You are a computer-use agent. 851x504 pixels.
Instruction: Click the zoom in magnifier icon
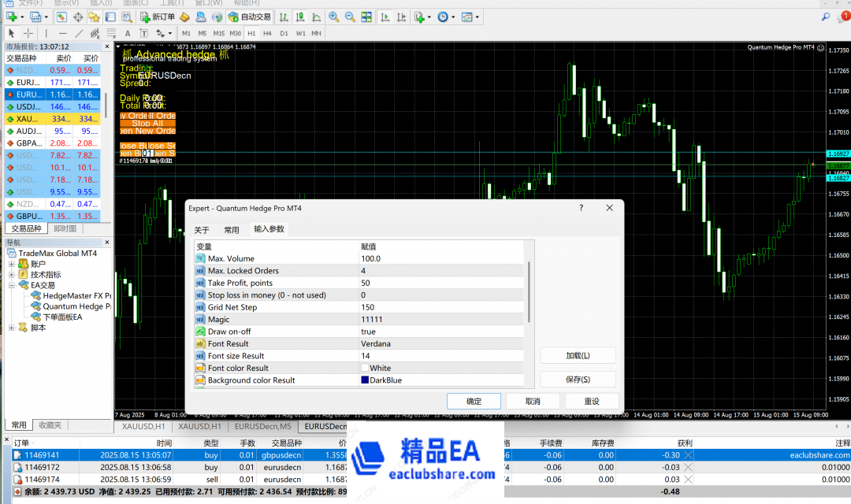(x=333, y=17)
